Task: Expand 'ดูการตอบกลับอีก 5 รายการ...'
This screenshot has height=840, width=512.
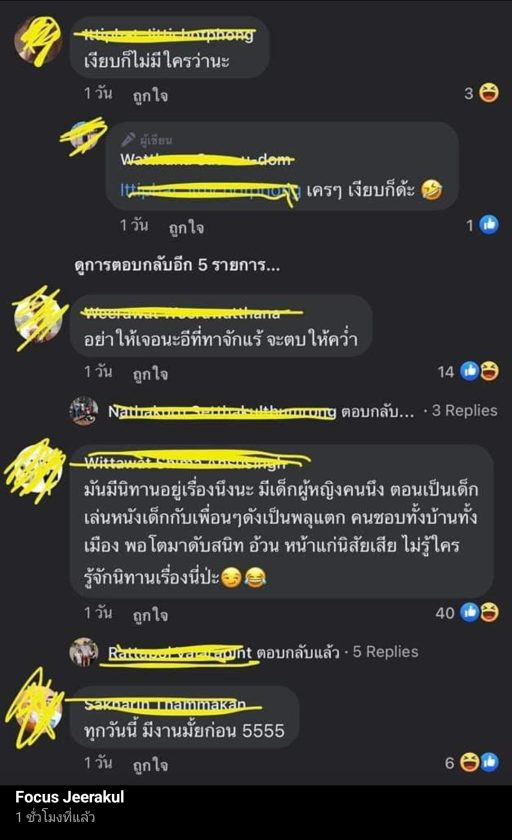Action: pyautogui.click(x=177, y=265)
